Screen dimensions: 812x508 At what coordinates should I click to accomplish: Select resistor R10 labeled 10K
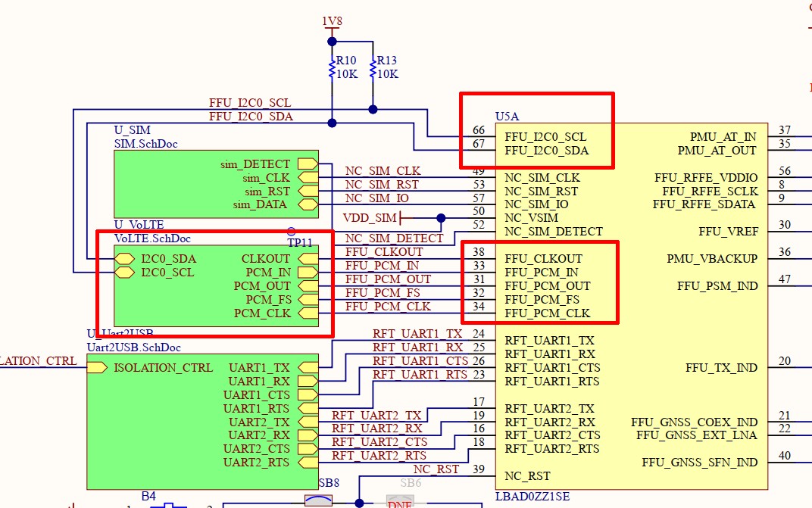pos(333,67)
